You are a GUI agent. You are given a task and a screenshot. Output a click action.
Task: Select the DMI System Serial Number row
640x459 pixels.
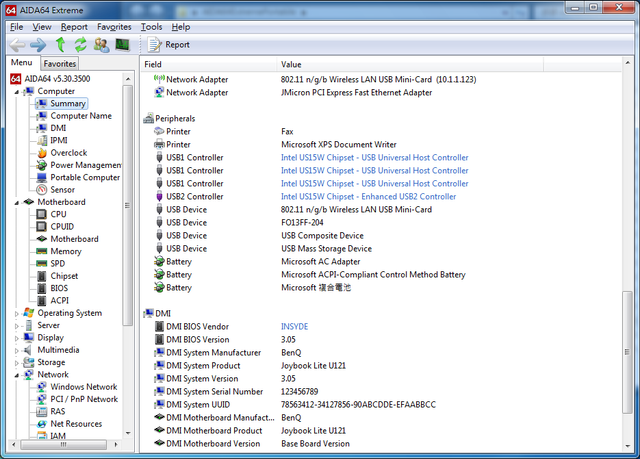point(381,391)
